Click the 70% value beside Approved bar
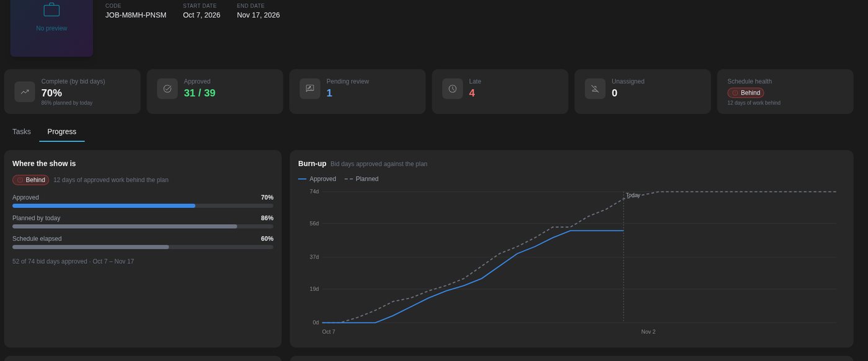Viewport: 868px width, 361px height. pos(267,198)
